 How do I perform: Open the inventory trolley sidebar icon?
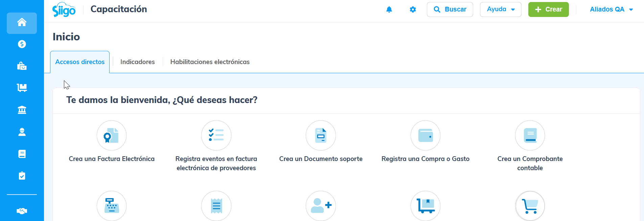[22, 88]
